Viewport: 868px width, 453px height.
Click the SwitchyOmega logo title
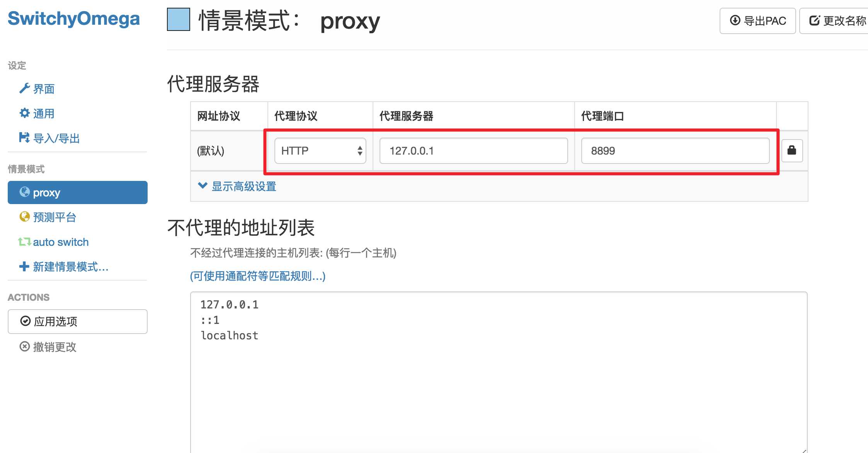coord(73,19)
